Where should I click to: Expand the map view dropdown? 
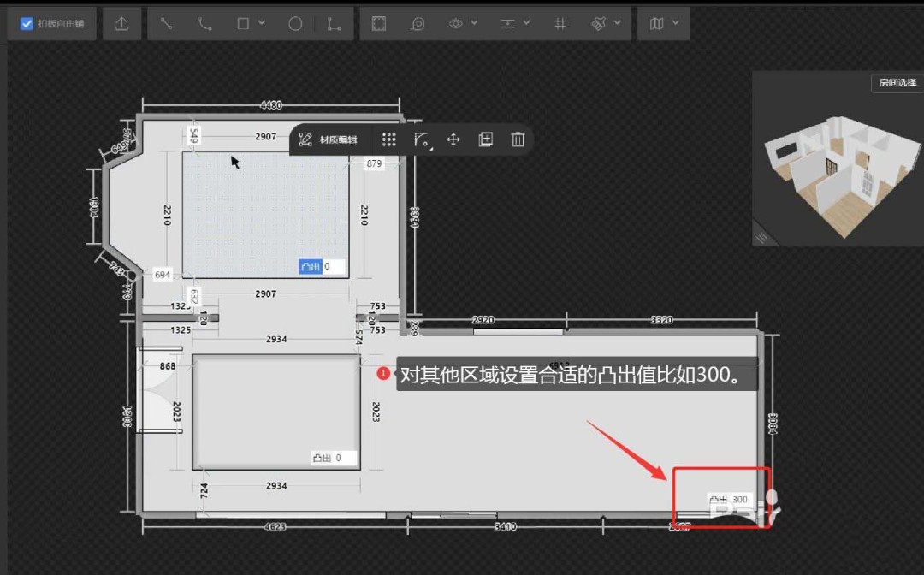click(x=663, y=24)
